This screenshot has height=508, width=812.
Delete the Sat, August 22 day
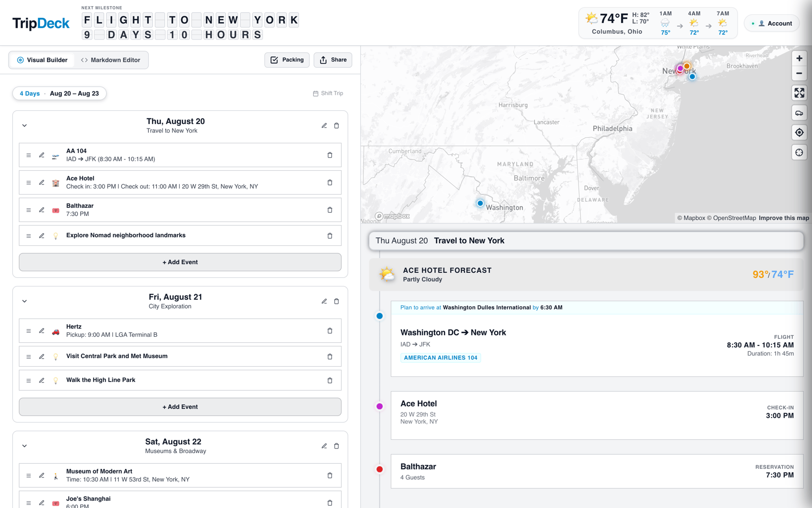click(336, 446)
